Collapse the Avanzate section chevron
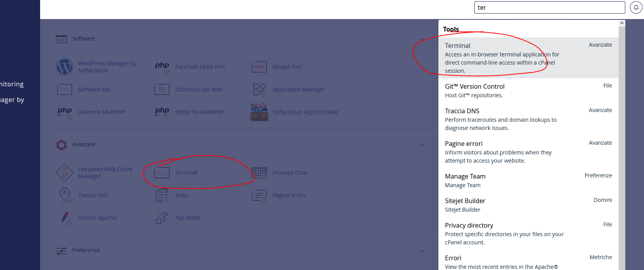The width and height of the screenshot is (644, 270). coord(422,145)
